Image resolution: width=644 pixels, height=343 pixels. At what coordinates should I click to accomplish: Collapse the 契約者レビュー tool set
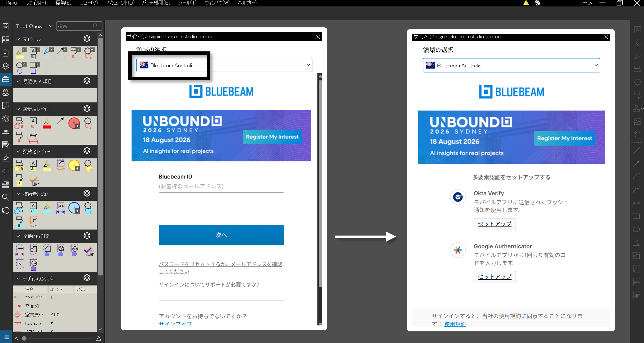18,151
